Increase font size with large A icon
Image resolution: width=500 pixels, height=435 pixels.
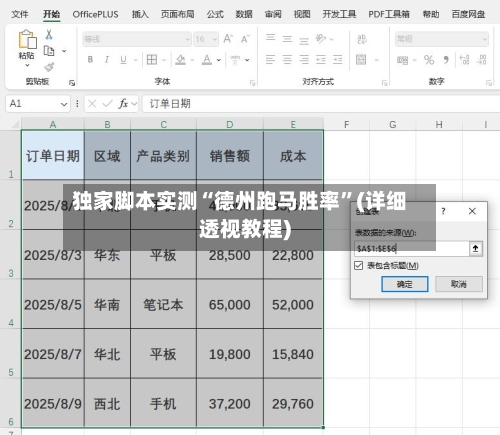pos(228,39)
